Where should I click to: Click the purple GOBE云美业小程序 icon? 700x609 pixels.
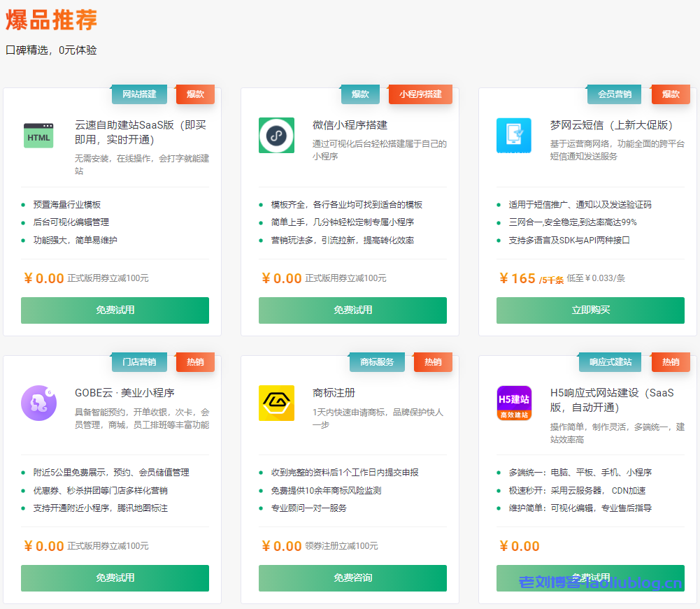pos(38,404)
